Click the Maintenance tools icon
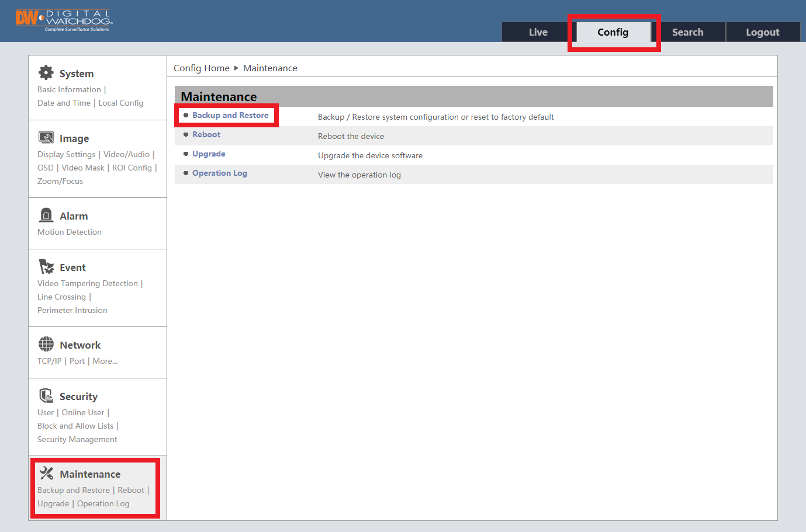 46,474
